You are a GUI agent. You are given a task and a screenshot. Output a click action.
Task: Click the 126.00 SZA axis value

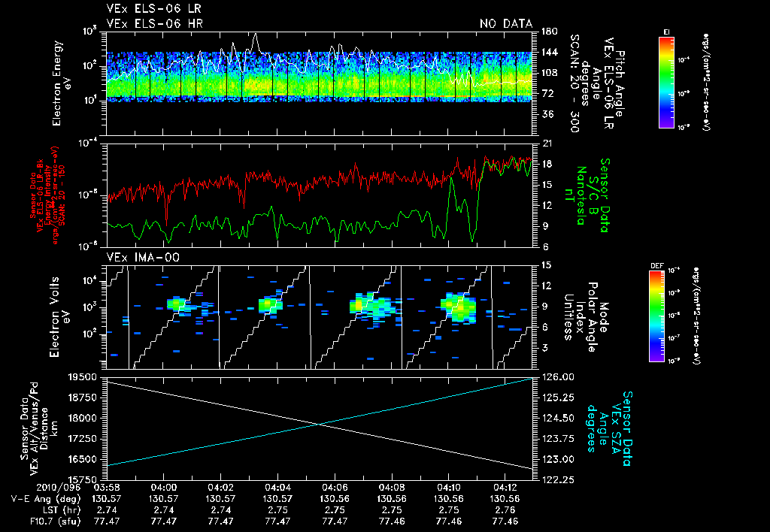click(558, 377)
